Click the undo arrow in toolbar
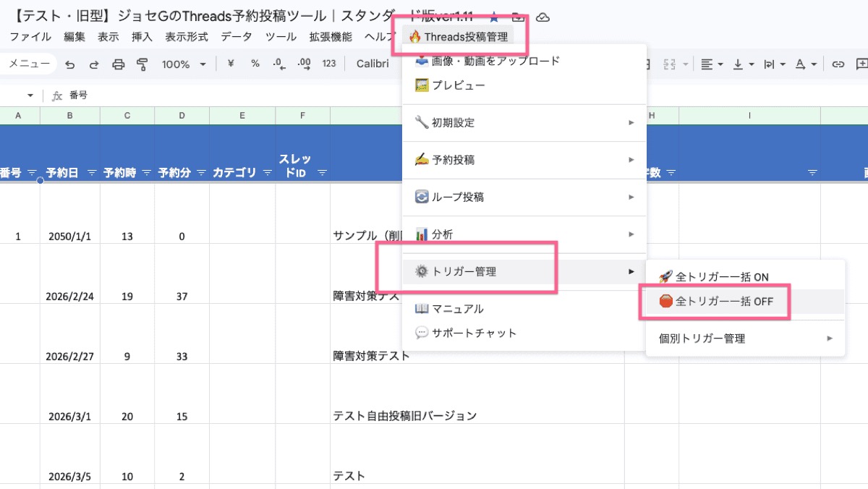This screenshot has width=868, height=489. tap(70, 64)
